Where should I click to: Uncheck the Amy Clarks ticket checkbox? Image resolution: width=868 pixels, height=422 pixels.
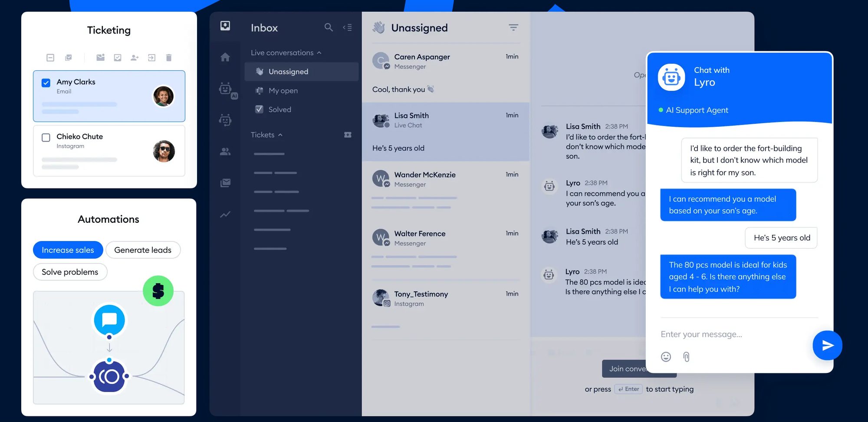(46, 82)
